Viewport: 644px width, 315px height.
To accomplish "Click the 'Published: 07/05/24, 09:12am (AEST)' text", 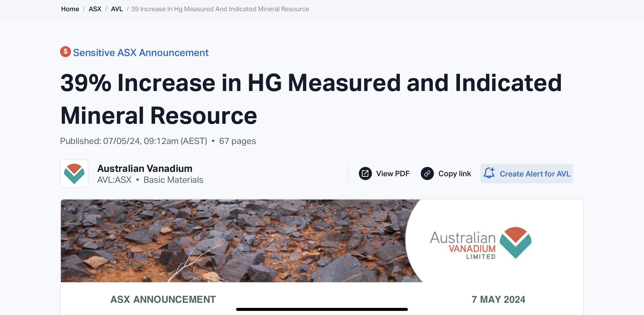I will click(134, 141).
